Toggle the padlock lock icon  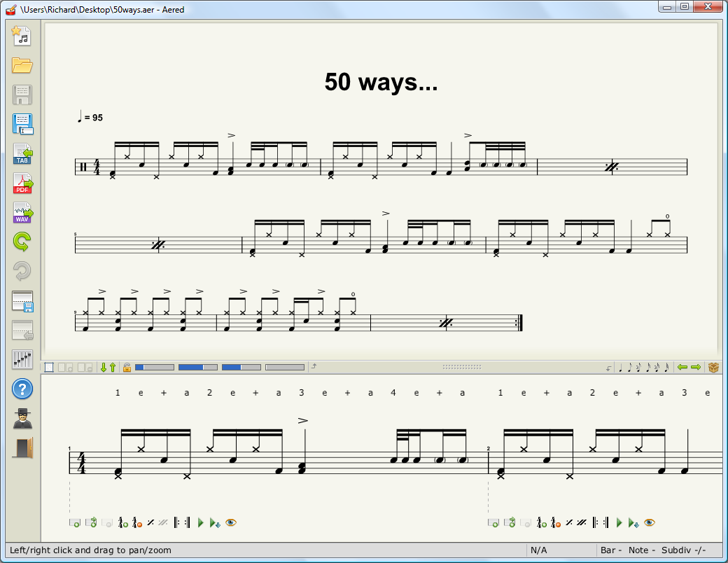click(127, 367)
